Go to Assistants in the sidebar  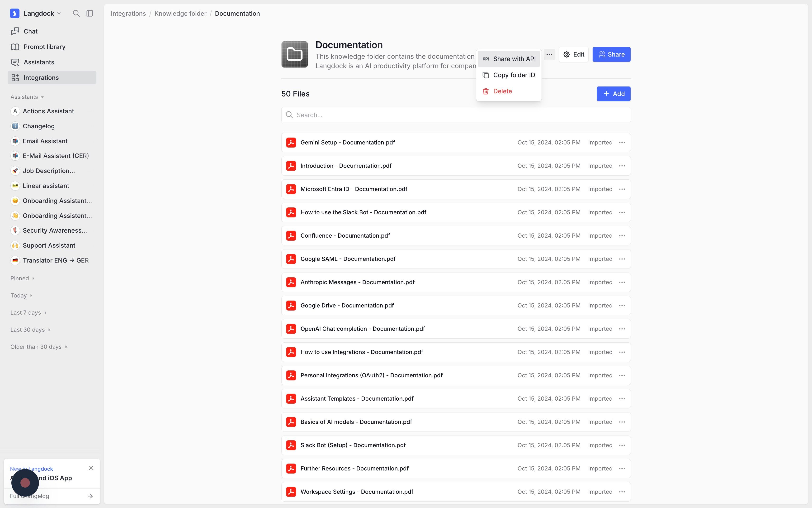[39, 62]
